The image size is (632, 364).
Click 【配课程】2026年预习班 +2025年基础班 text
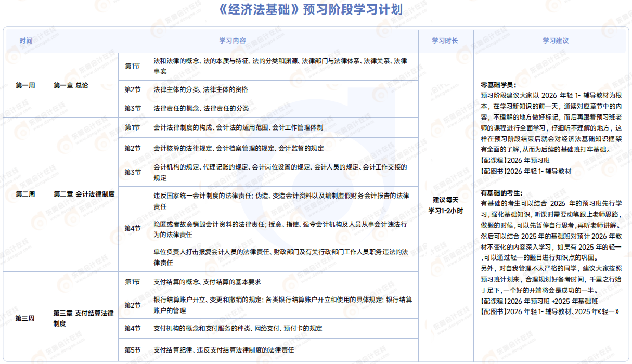point(539,301)
